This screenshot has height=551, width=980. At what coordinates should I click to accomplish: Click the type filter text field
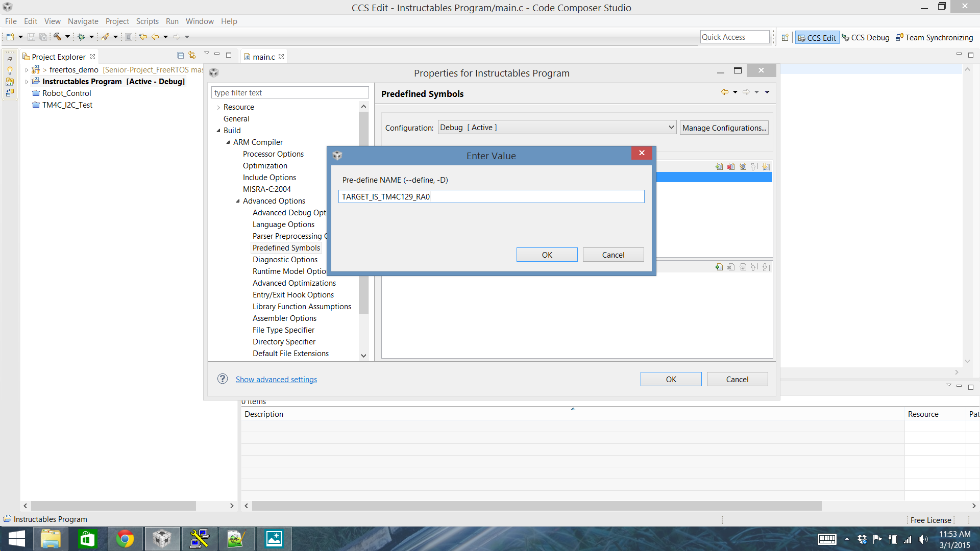[289, 92]
